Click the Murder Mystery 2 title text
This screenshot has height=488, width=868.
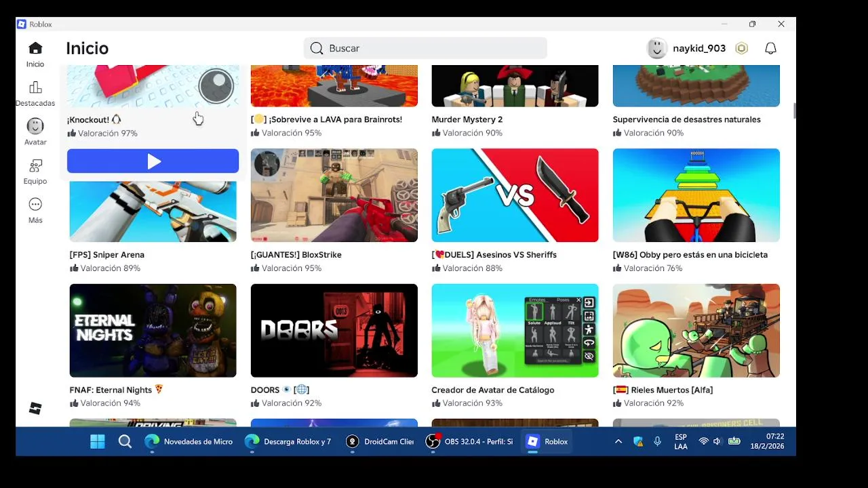467,119
